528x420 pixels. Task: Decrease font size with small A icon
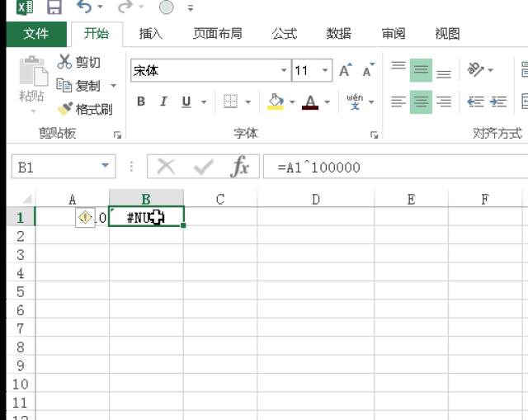[368, 70]
